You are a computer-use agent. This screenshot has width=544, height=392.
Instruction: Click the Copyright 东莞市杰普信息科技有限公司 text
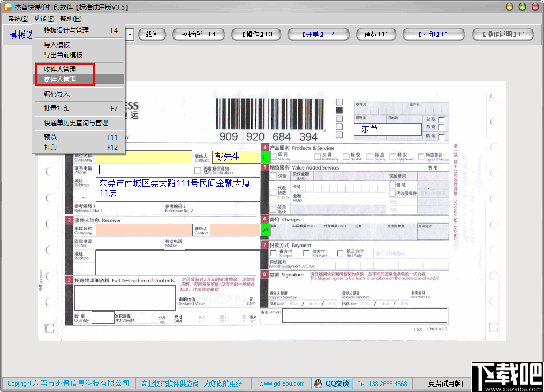69,383
